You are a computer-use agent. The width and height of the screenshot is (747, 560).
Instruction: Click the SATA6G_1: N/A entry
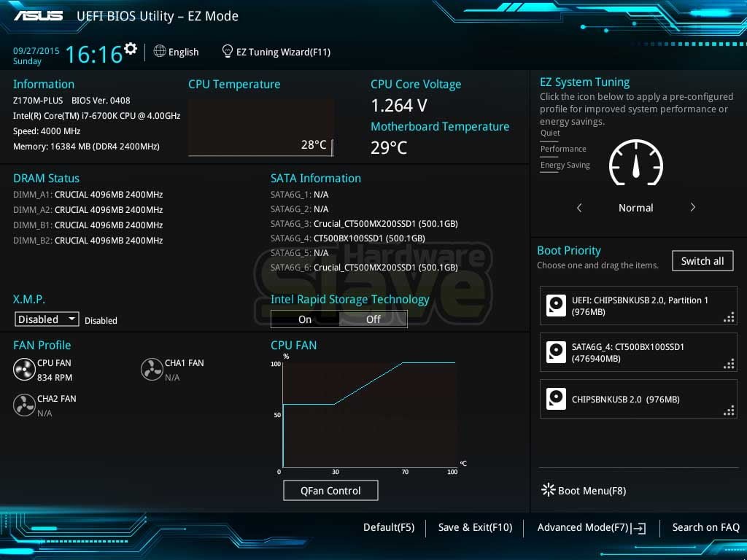300,194
